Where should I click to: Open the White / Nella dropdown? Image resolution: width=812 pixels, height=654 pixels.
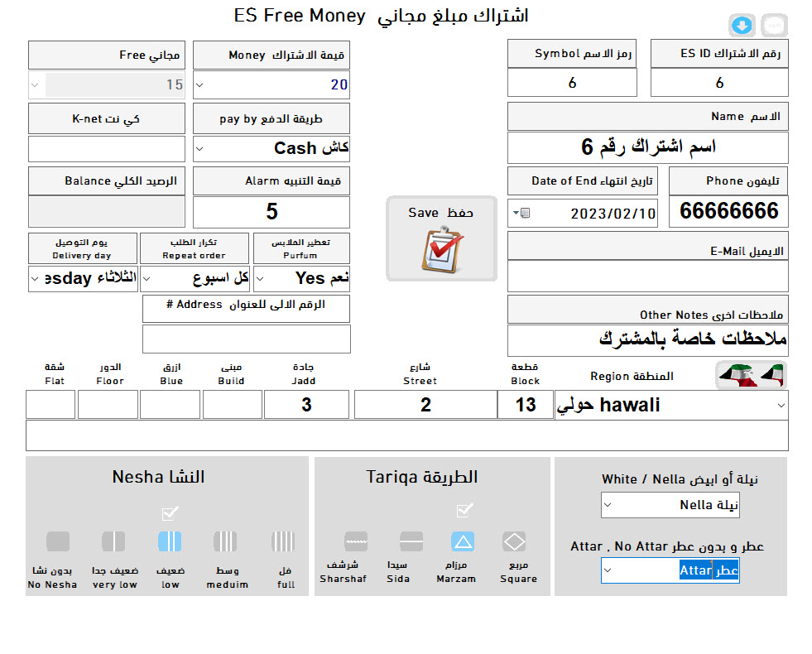pyautogui.click(x=608, y=505)
